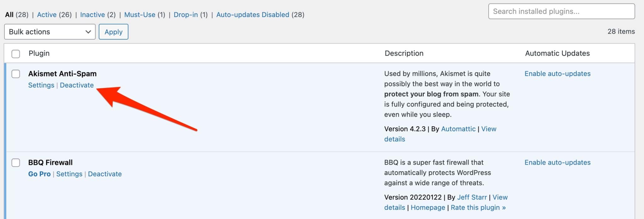Viewport: 644px width, 219px height.
Task: Focus the Search installed plugins field
Action: [561, 11]
